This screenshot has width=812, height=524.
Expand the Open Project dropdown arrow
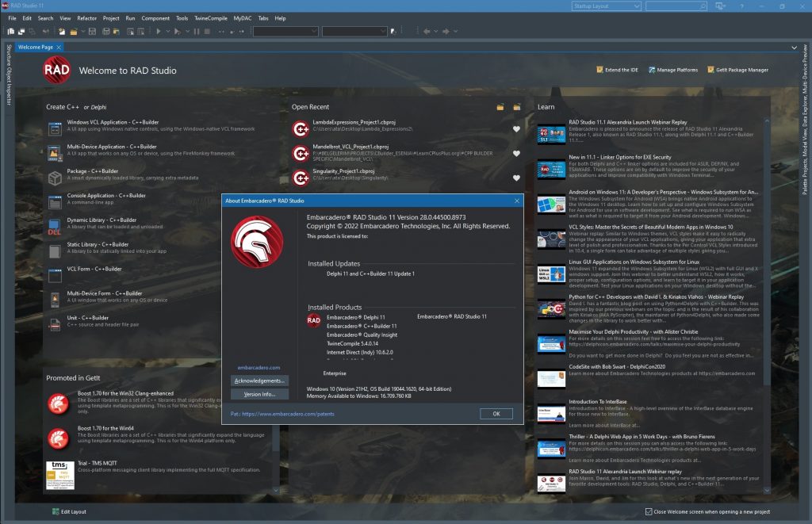[82, 32]
